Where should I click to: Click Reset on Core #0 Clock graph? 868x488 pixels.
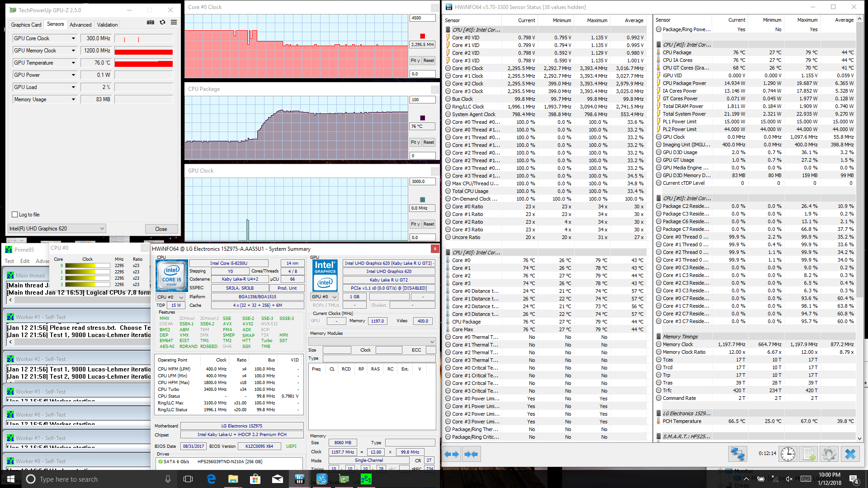click(429, 61)
